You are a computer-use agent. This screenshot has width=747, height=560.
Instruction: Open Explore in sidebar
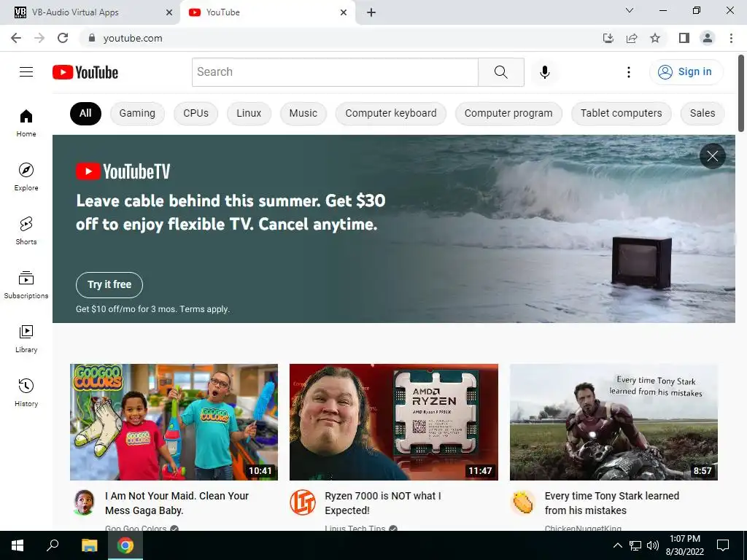pyautogui.click(x=26, y=176)
